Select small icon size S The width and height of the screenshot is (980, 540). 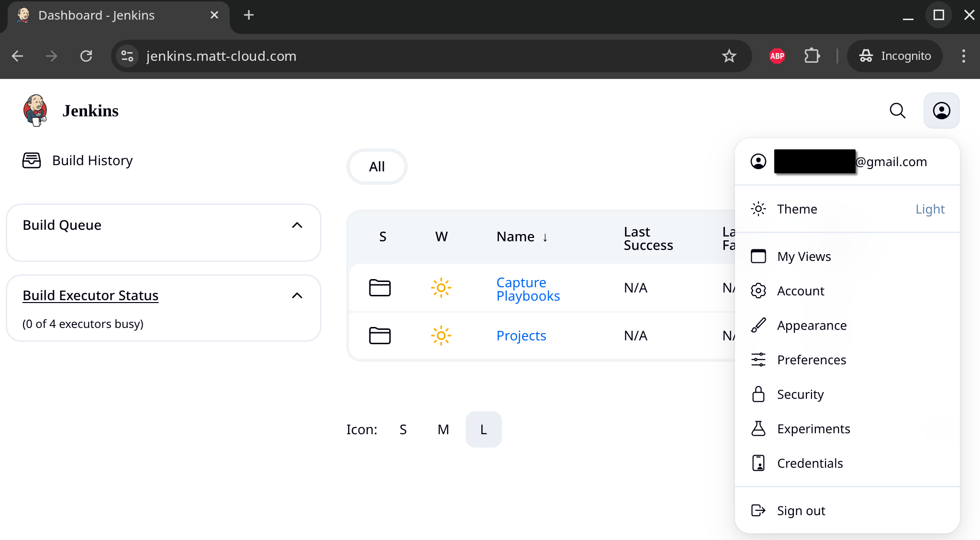pyautogui.click(x=403, y=429)
